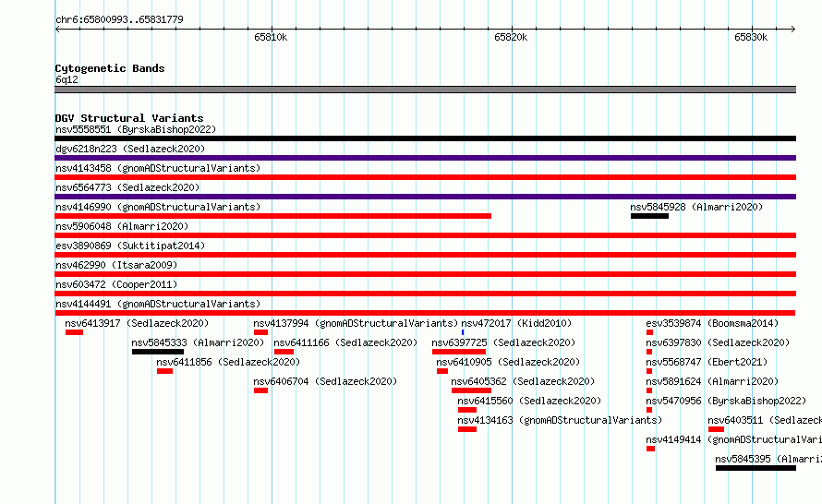The image size is (822, 504).
Task: Click the nsv6405362 (Sedlazeck2020) red bar
Action: tap(471, 390)
